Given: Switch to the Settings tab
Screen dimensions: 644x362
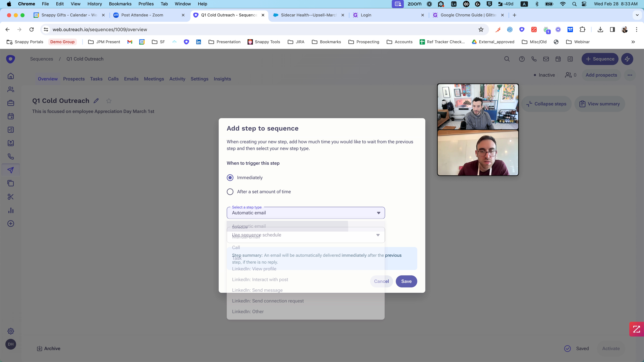Looking at the screenshot, I should [199, 79].
